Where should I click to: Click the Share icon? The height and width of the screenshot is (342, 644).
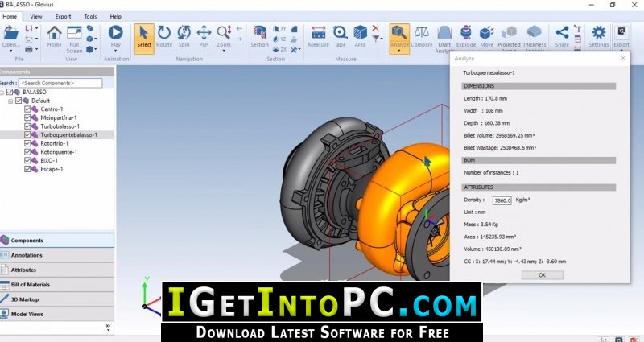tap(562, 37)
